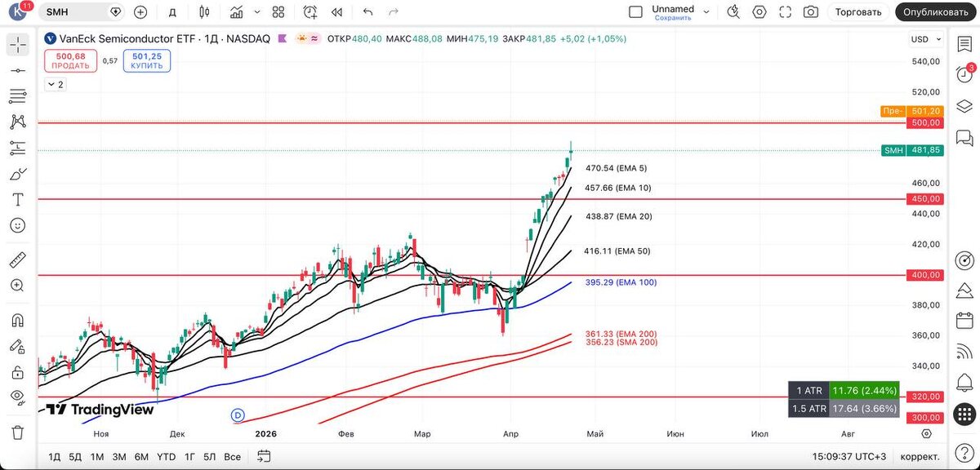Screen dimensions: 980x470
Task: Expand the favorite indicators chevron
Action: (256, 12)
